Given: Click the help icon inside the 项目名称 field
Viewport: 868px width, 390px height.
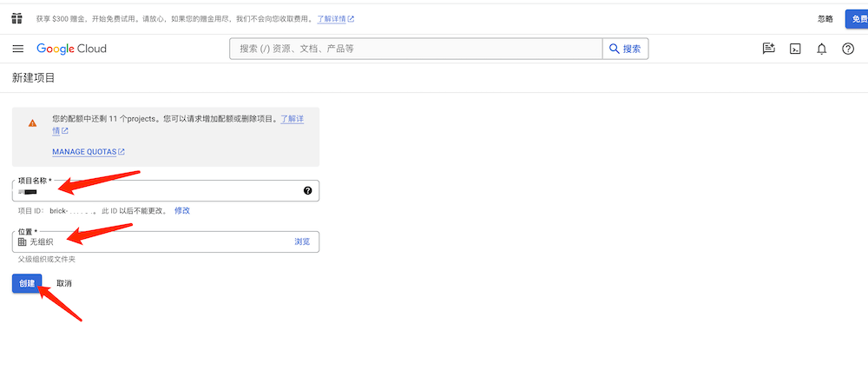Looking at the screenshot, I should pyautogui.click(x=307, y=190).
